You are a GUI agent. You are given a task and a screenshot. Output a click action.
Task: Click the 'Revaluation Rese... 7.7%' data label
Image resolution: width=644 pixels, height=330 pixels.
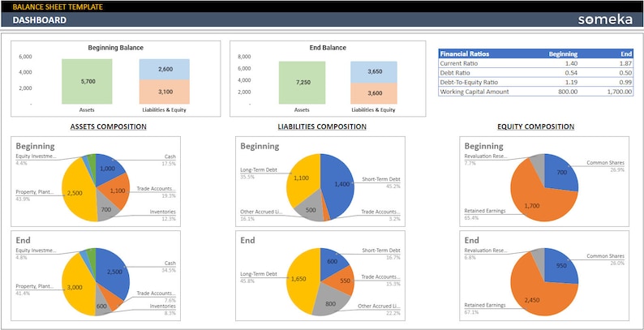point(486,160)
